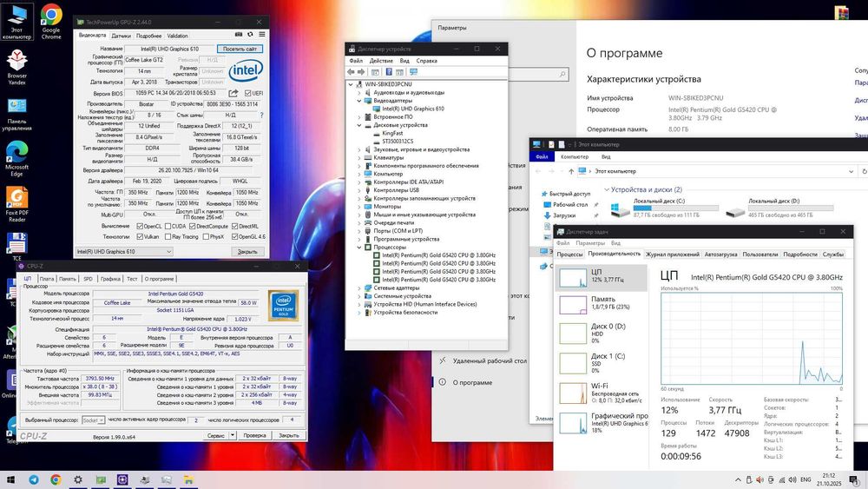Click GPU-Z refresh icon
The height and width of the screenshot is (489, 868).
[x=250, y=35]
